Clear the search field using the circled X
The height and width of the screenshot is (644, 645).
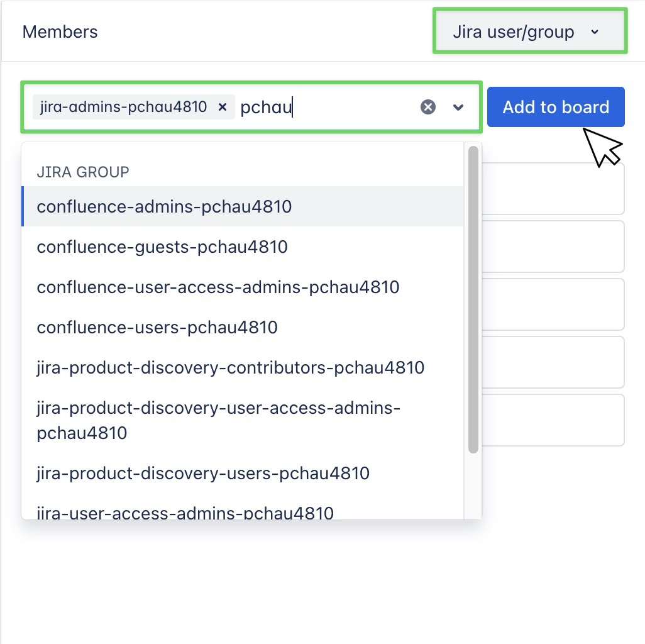pos(428,106)
